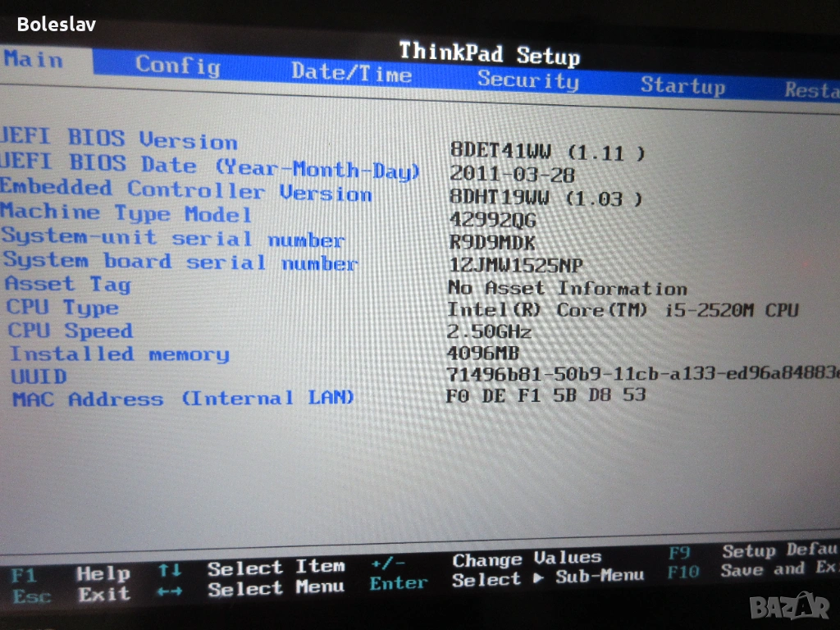Open the Date/Time tab

pyautogui.click(x=351, y=73)
